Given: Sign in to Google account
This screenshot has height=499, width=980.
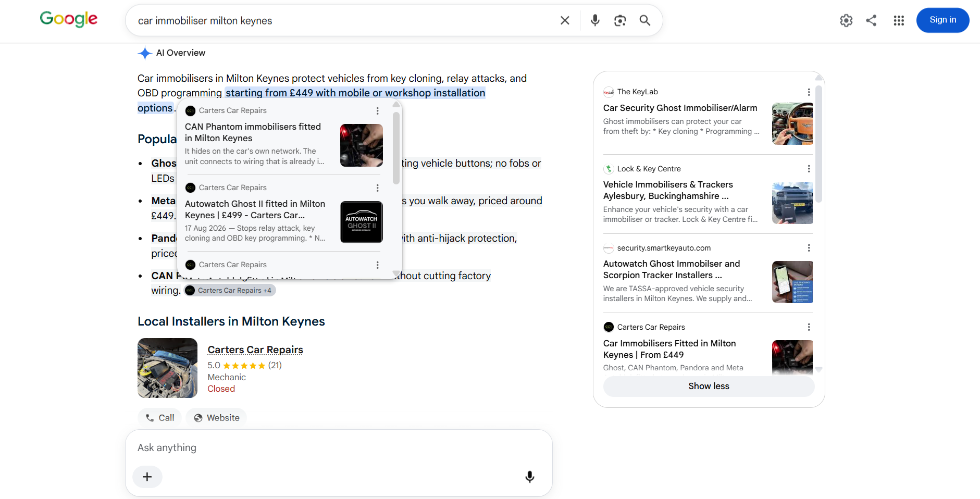Looking at the screenshot, I should click(943, 20).
